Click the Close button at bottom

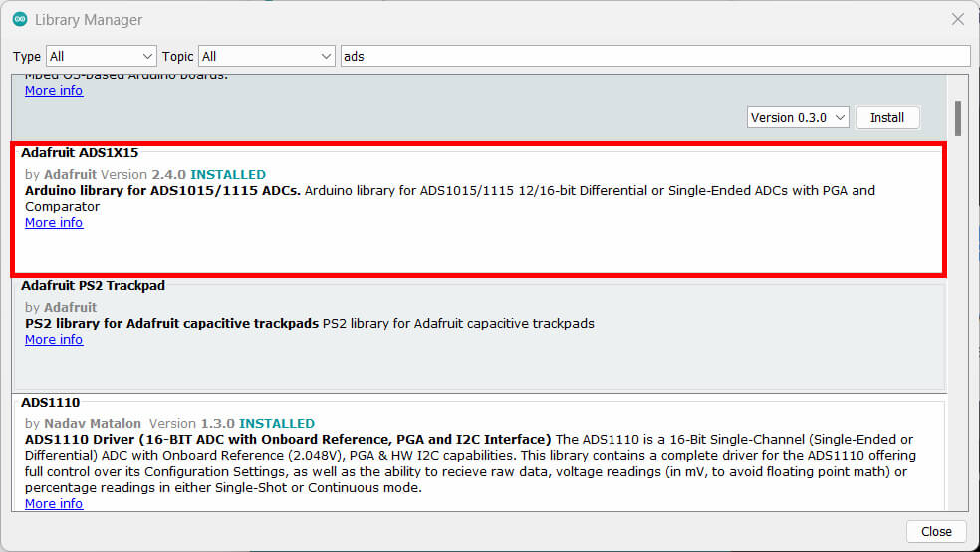pos(935,531)
